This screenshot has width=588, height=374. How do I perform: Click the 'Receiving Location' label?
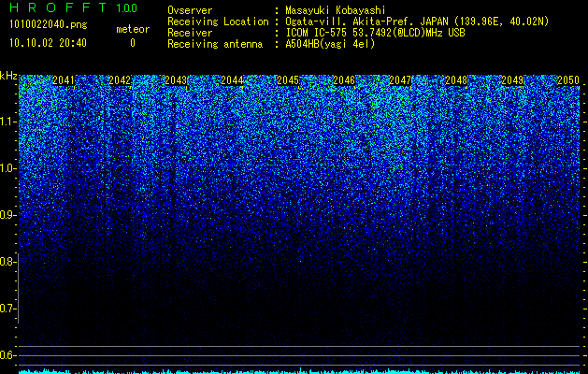pos(218,22)
